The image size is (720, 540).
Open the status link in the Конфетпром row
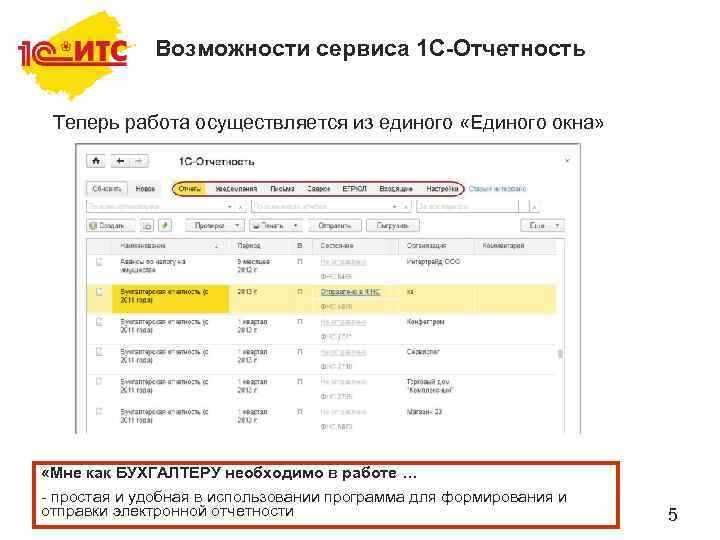343,322
